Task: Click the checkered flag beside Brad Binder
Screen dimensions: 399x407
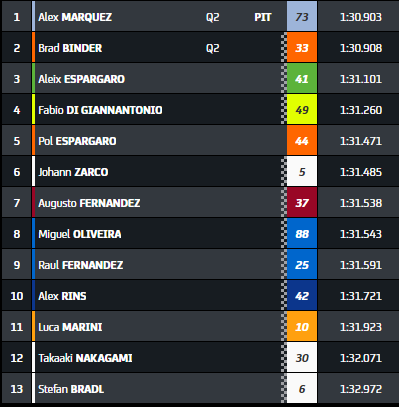Action: (284, 47)
